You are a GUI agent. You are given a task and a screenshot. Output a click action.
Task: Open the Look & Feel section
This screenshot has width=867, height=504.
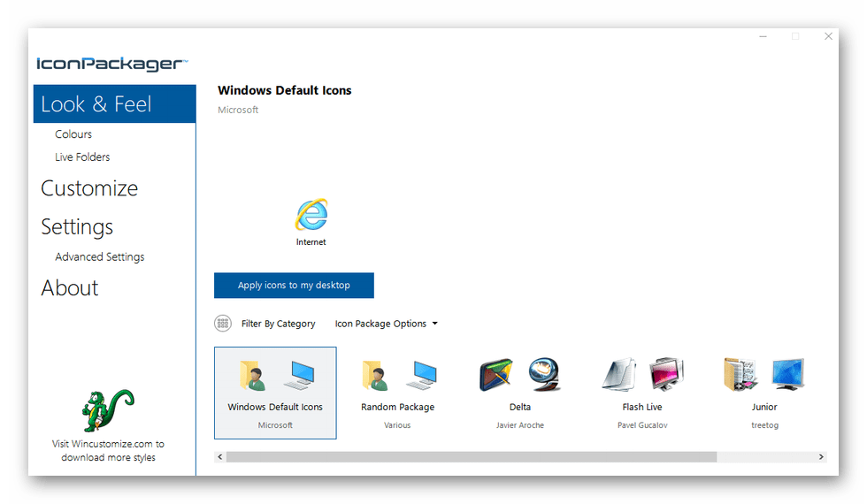[x=114, y=104]
